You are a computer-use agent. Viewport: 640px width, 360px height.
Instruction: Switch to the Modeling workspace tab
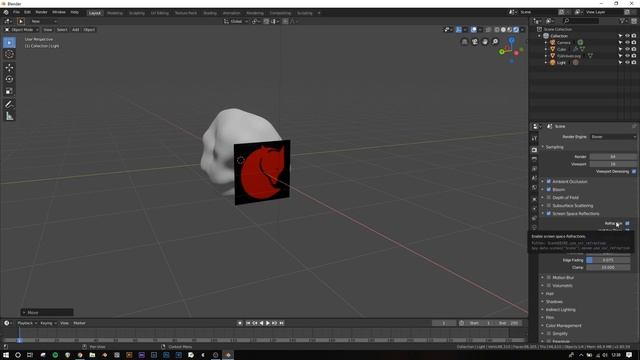[115, 13]
